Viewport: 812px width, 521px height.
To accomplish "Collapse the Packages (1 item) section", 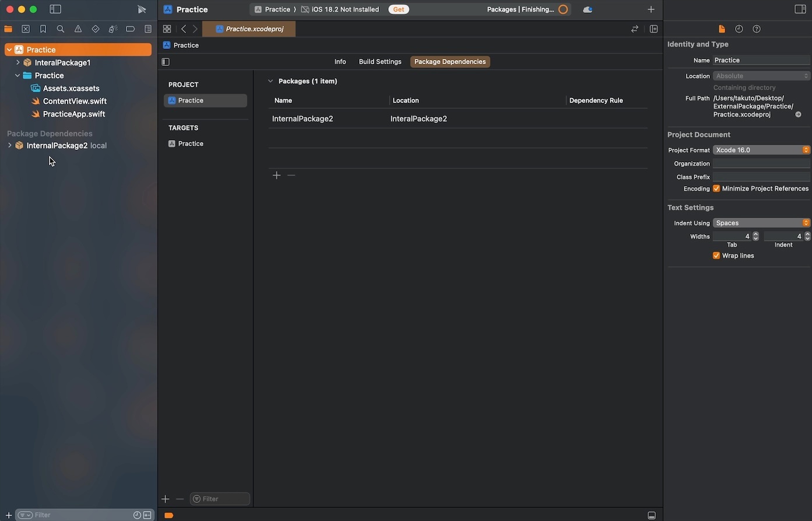I will point(270,81).
